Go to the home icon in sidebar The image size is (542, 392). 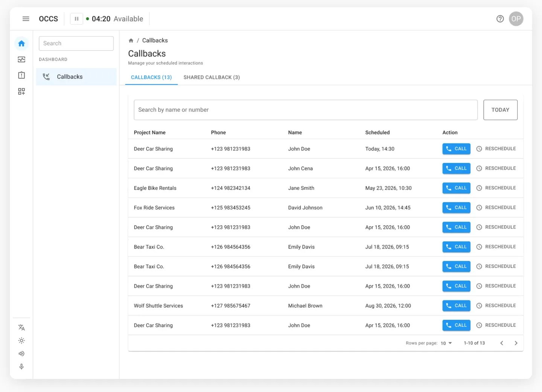coord(21,43)
